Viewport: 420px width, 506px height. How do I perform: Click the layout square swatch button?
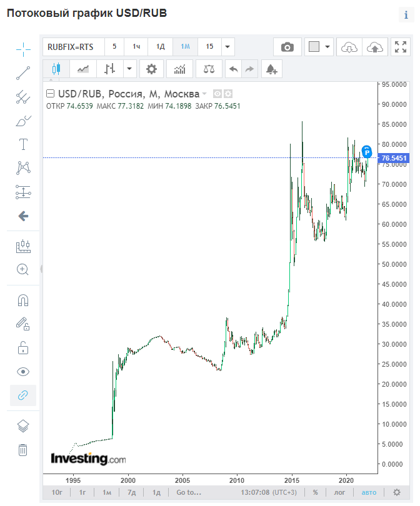pyautogui.click(x=314, y=47)
